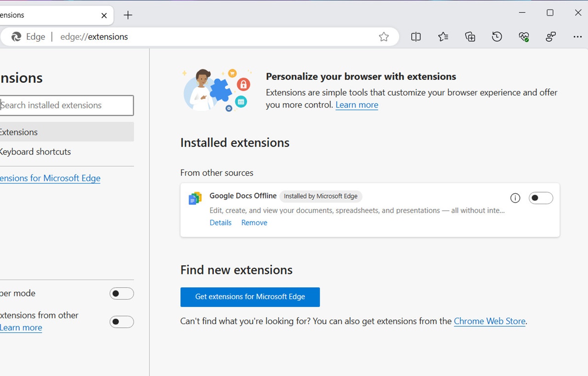Open sidebar Learn more link about other stores

point(21,327)
